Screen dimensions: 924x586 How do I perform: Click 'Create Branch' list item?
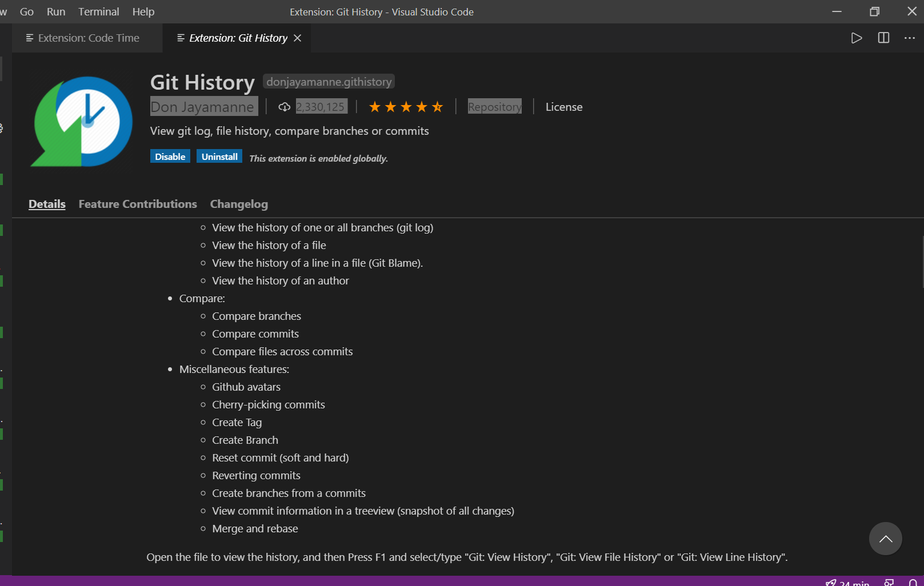pyautogui.click(x=245, y=440)
